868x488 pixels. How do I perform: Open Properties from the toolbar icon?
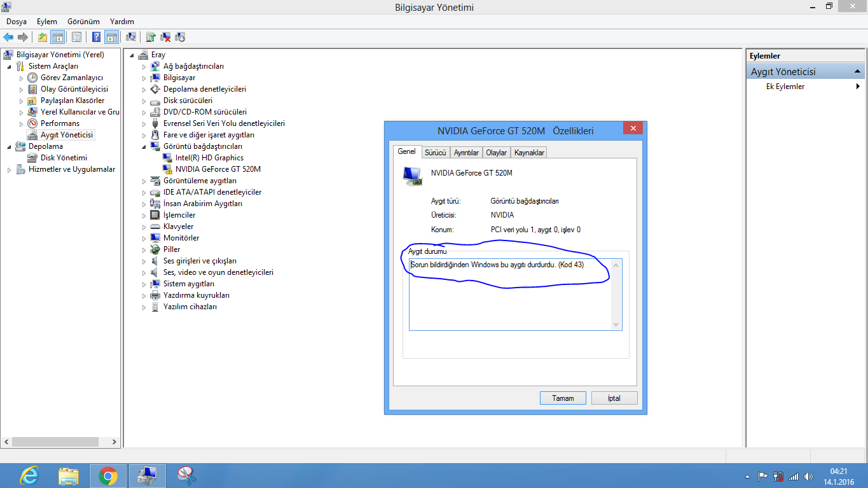76,37
